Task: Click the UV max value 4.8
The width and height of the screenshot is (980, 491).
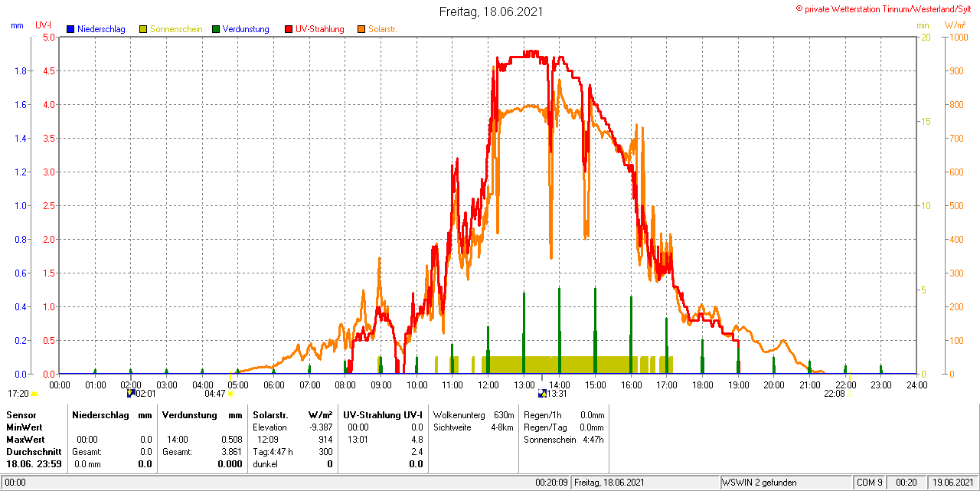Action: (417, 440)
